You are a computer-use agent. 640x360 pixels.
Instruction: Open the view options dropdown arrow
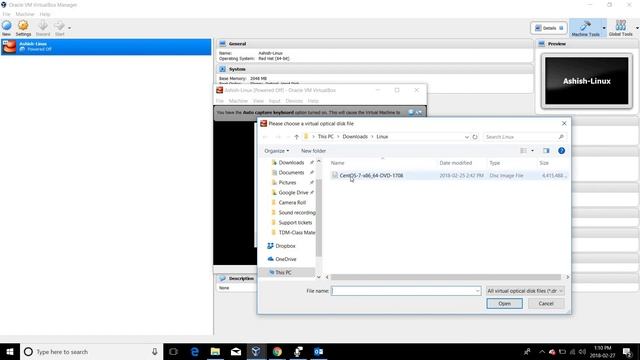coord(532,151)
